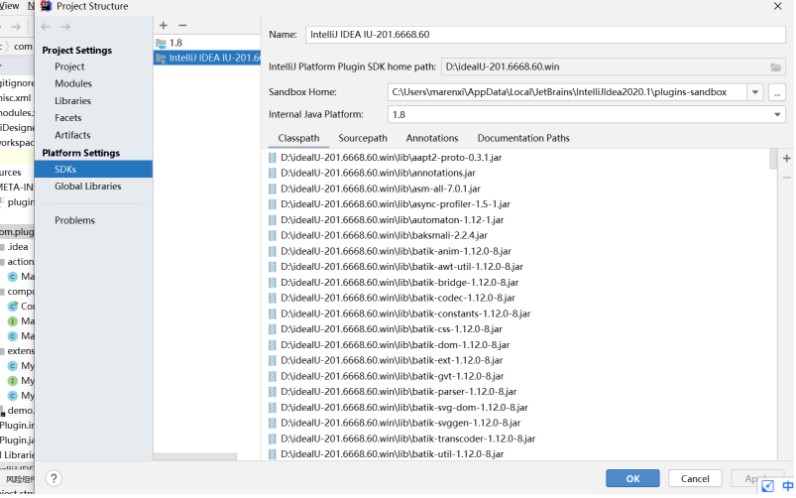Click the SDK list horizontal scrollbar
Image resolution: width=796 pixels, height=498 pixels.
point(195,456)
